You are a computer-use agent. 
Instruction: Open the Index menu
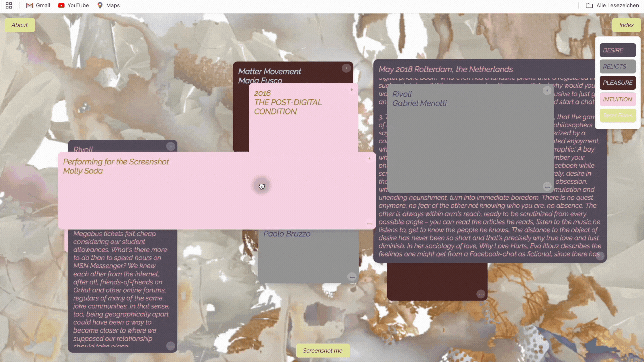[x=626, y=25]
